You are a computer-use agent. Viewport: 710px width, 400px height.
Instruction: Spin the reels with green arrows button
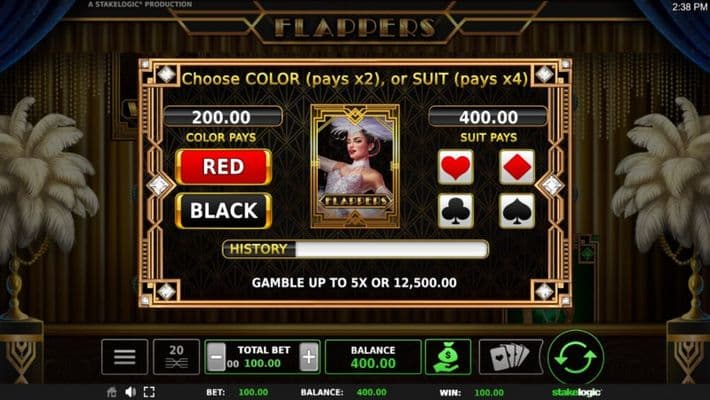(576, 357)
